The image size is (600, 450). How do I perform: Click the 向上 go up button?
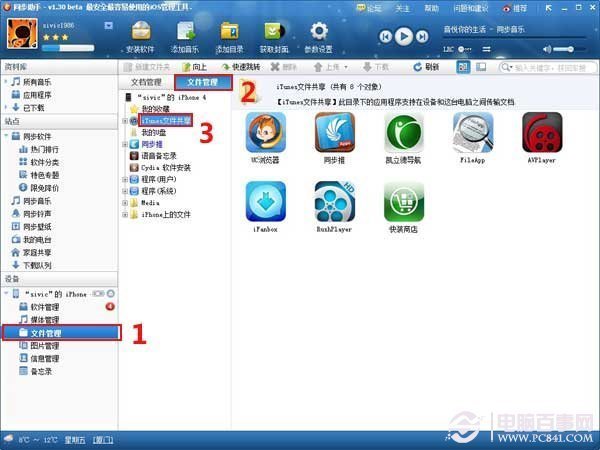[x=194, y=67]
